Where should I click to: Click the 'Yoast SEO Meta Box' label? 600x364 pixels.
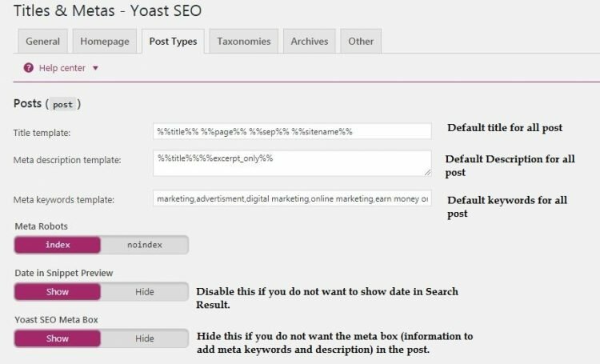pos(57,320)
